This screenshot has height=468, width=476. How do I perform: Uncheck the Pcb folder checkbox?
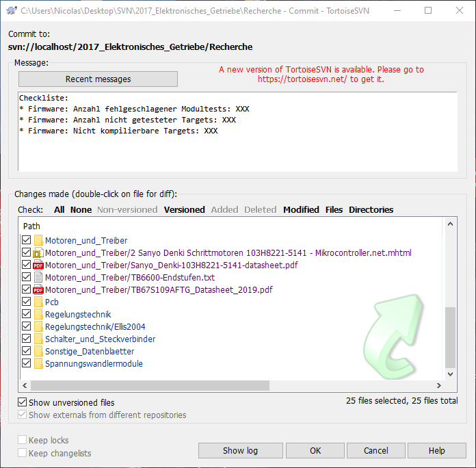[27, 302]
